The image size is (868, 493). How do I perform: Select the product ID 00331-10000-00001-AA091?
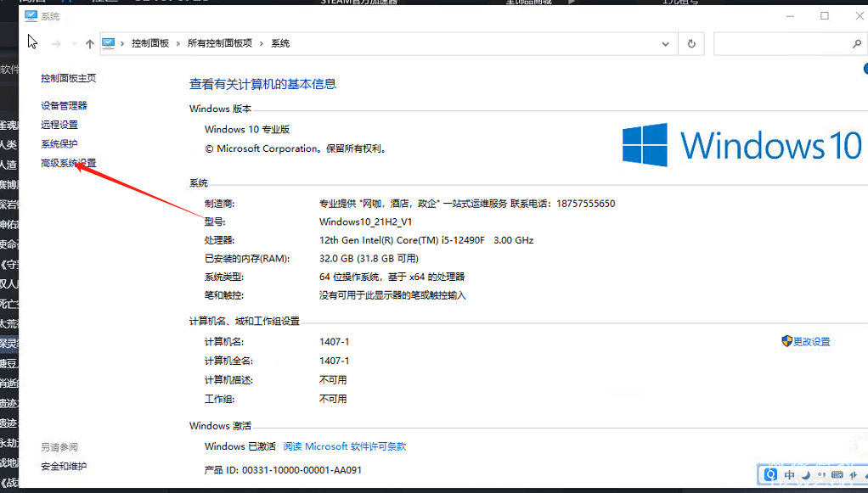click(x=302, y=470)
